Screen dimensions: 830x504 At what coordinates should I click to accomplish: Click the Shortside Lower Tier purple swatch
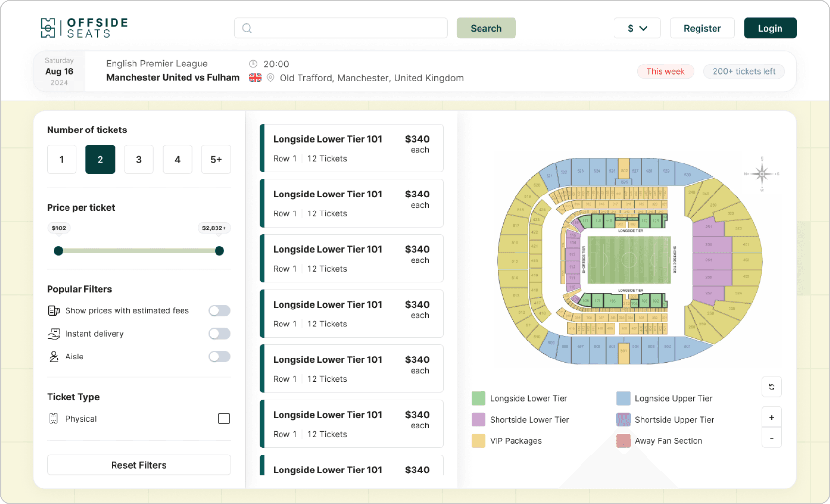[479, 420]
